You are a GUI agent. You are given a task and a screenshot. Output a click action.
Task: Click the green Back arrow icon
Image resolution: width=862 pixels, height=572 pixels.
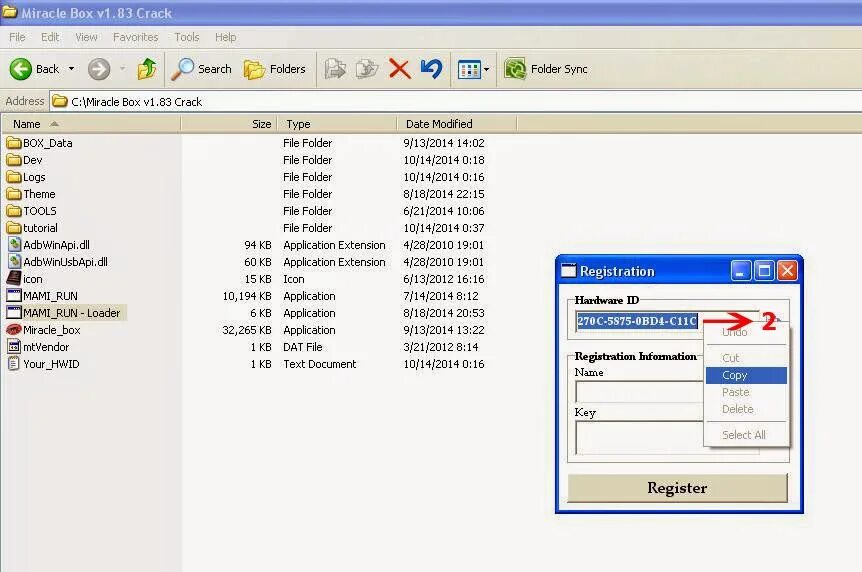(x=20, y=69)
